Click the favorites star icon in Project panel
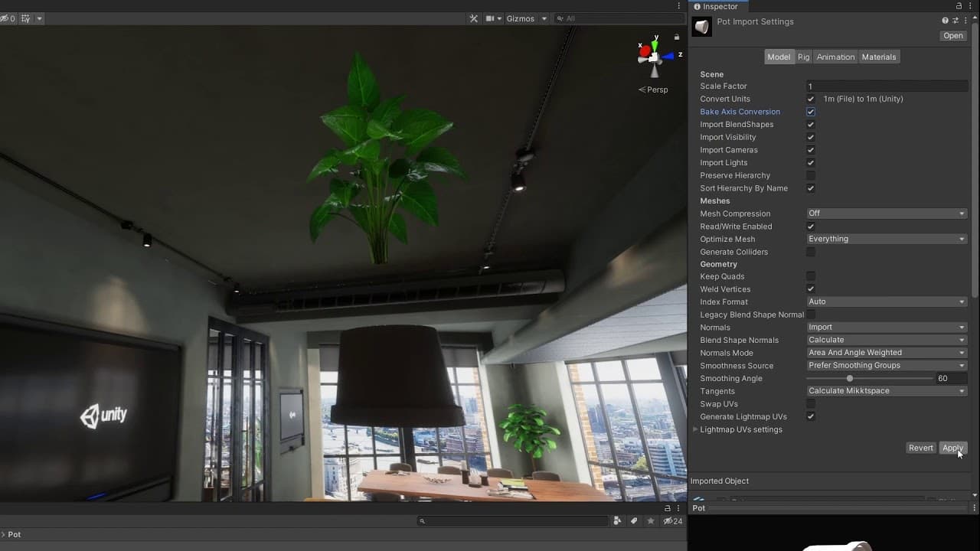980x551 pixels. pyautogui.click(x=651, y=521)
